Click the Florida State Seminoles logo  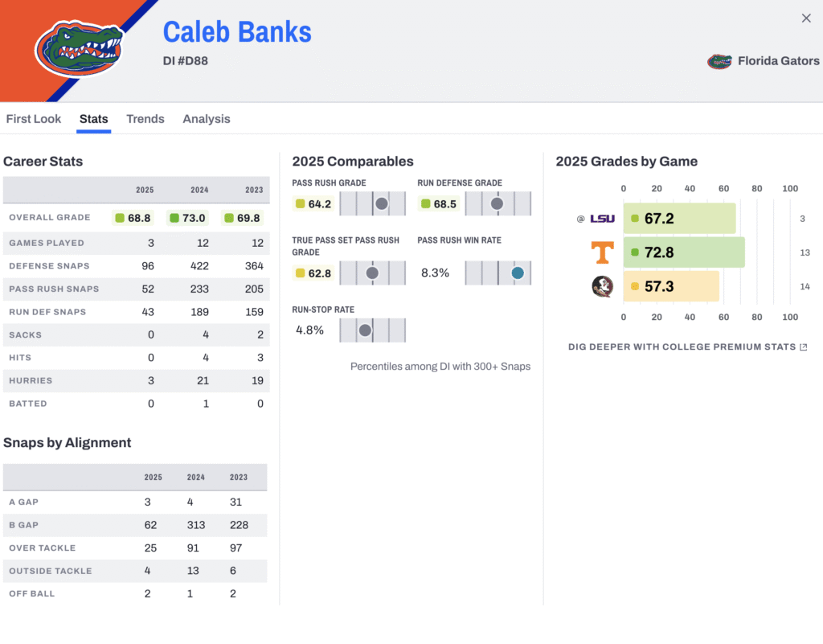602,286
